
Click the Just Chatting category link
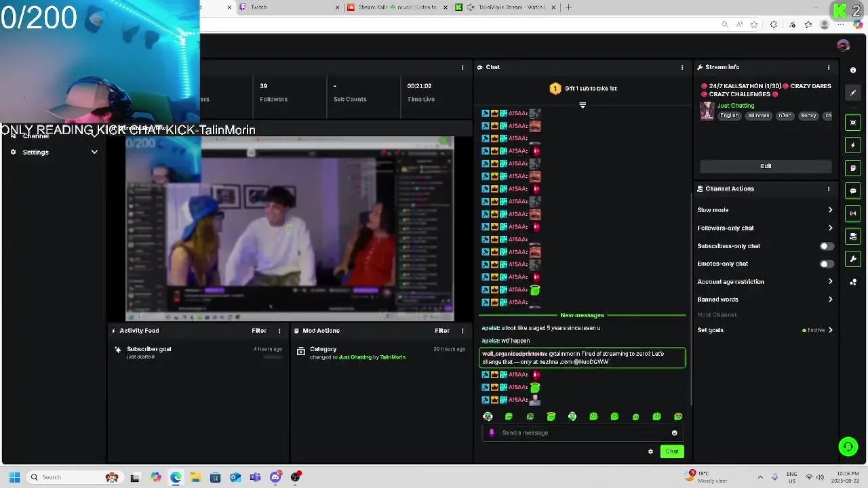pos(736,106)
